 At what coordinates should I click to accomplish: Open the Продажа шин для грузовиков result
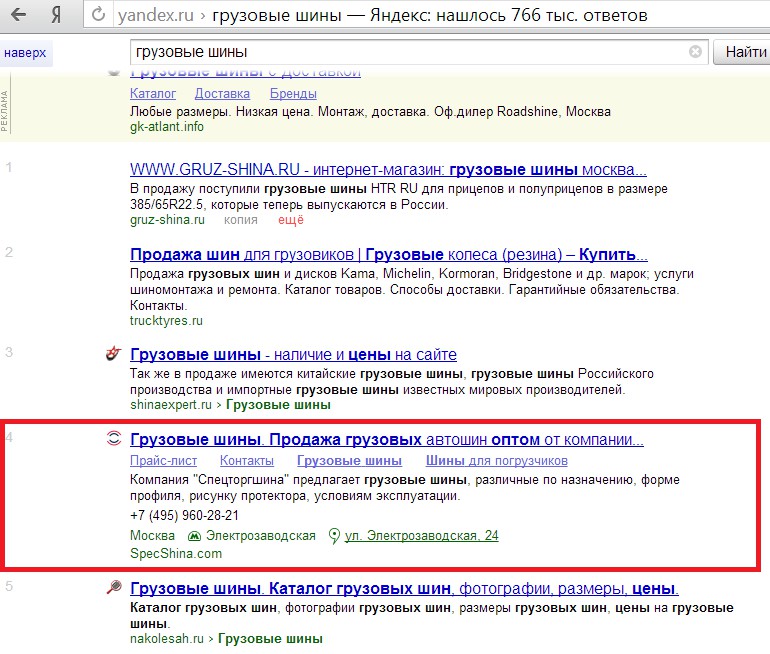[388, 254]
